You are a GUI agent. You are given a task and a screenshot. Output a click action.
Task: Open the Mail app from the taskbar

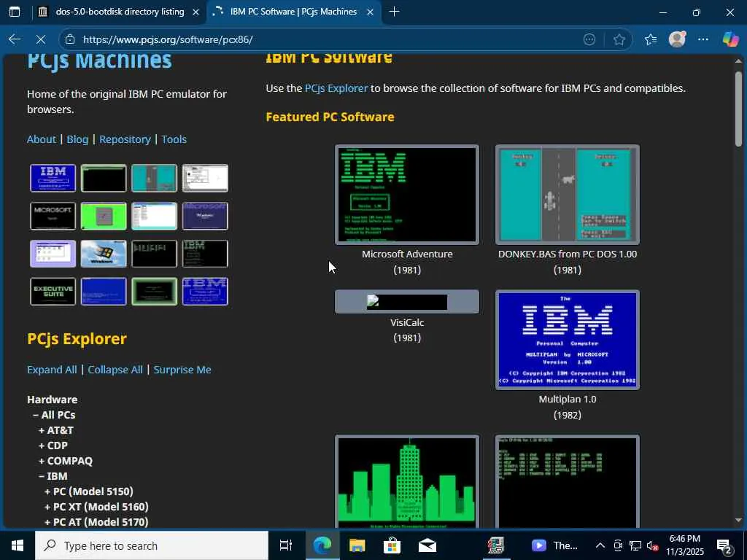coord(427,545)
